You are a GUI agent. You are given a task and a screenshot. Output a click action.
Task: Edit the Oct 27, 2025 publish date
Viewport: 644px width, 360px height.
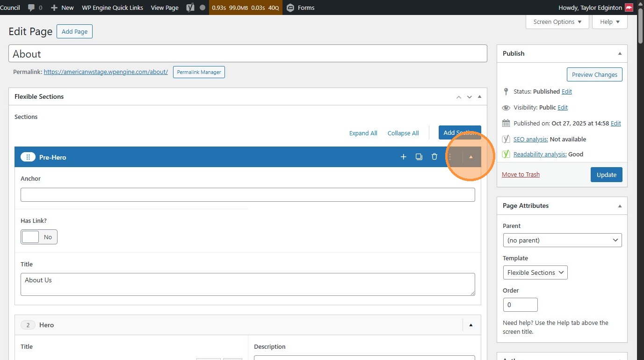click(x=616, y=123)
